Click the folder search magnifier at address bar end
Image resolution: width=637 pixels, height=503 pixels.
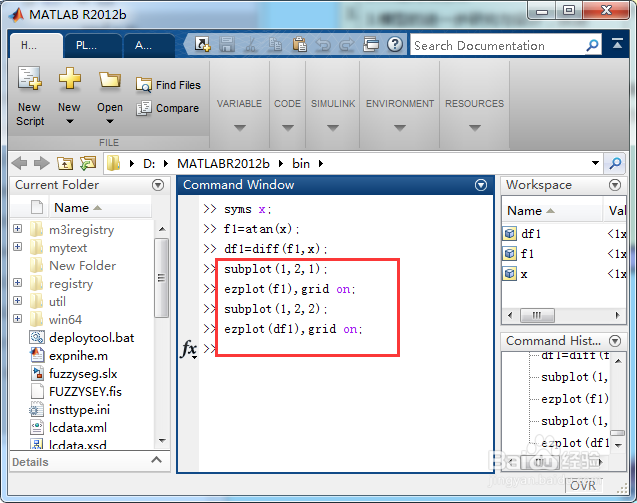(x=615, y=163)
